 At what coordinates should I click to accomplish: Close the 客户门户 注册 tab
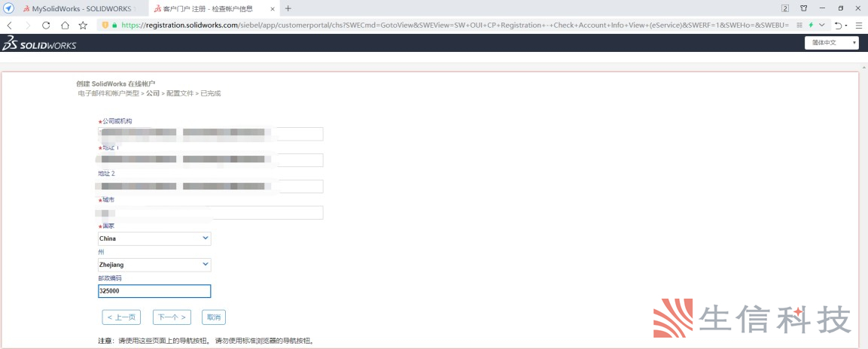pyautogui.click(x=273, y=8)
